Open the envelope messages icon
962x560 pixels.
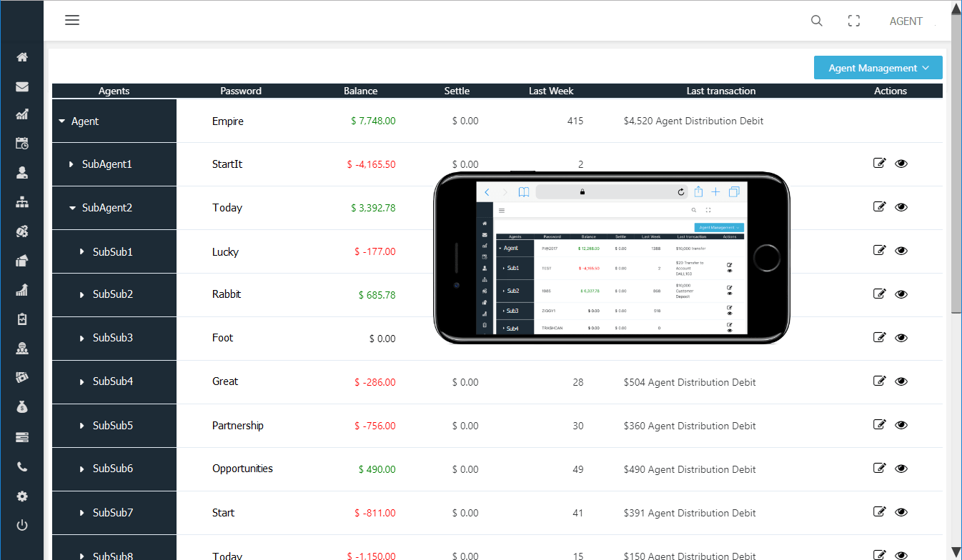(x=22, y=86)
